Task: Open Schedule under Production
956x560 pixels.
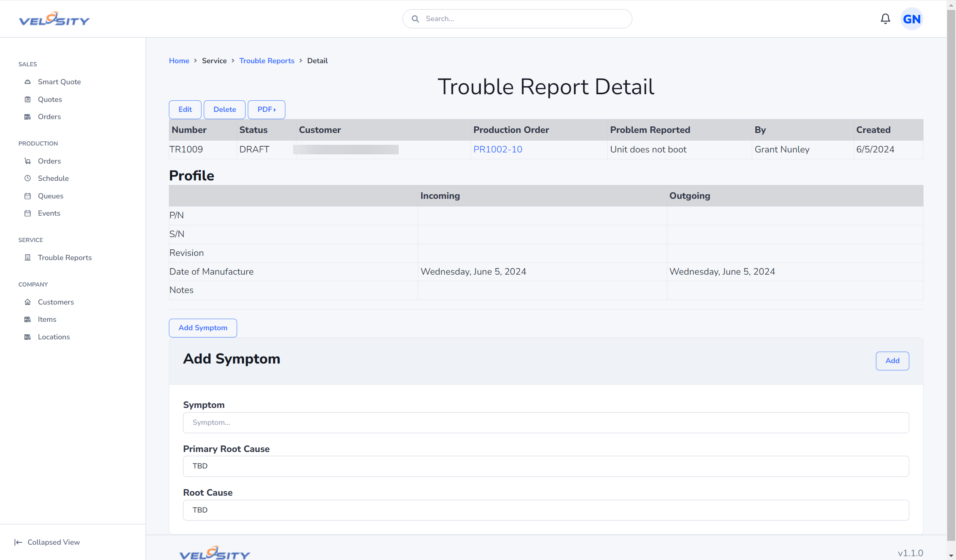Action: (x=53, y=178)
